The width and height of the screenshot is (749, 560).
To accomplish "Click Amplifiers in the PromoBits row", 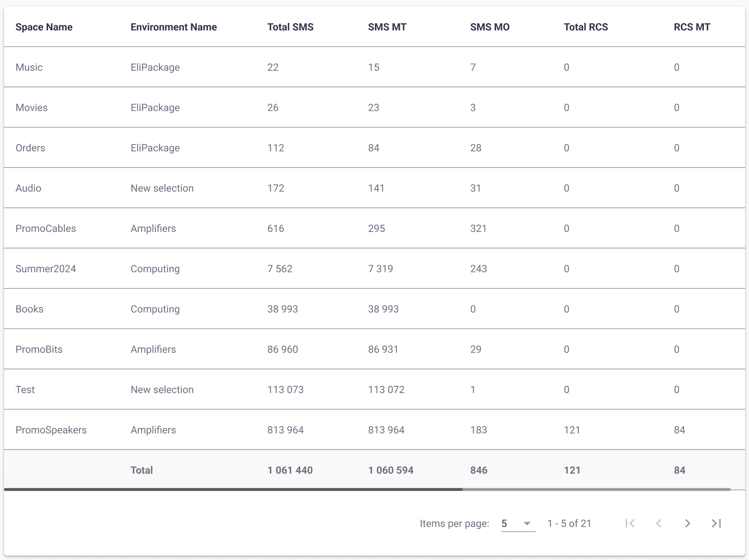I will [x=153, y=349].
